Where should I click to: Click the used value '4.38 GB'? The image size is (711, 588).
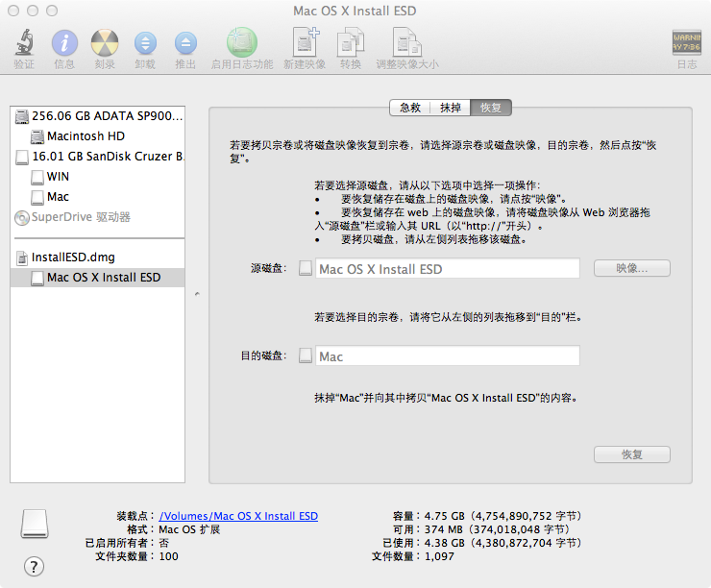[x=444, y=543]
